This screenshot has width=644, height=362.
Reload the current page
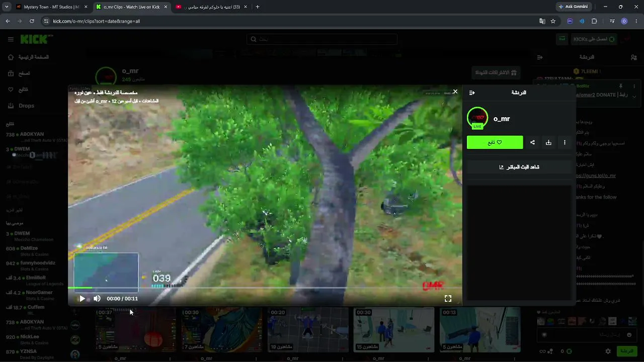tap(32, 21)
